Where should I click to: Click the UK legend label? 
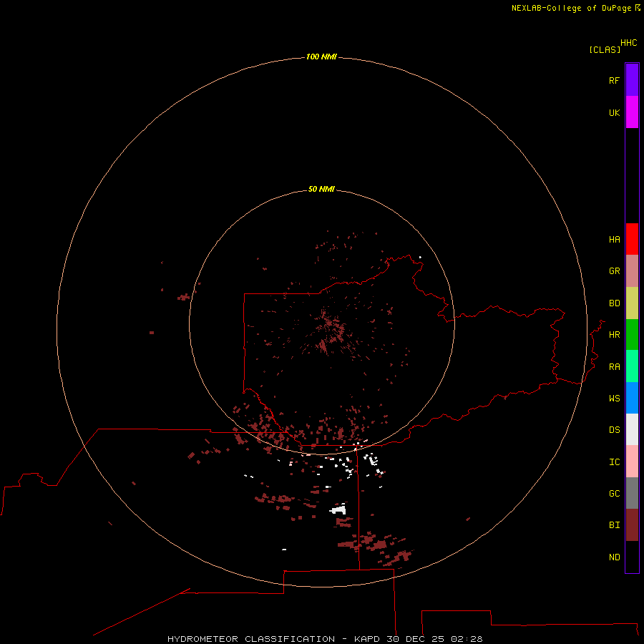(x=614, y=112)
